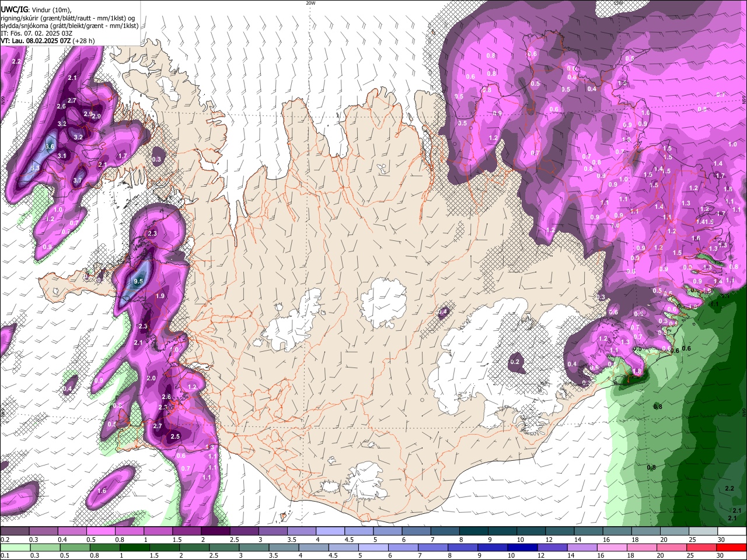Click the 0.4 label on the snow legend
Screen dimensions: 747x560
point(62,540)
